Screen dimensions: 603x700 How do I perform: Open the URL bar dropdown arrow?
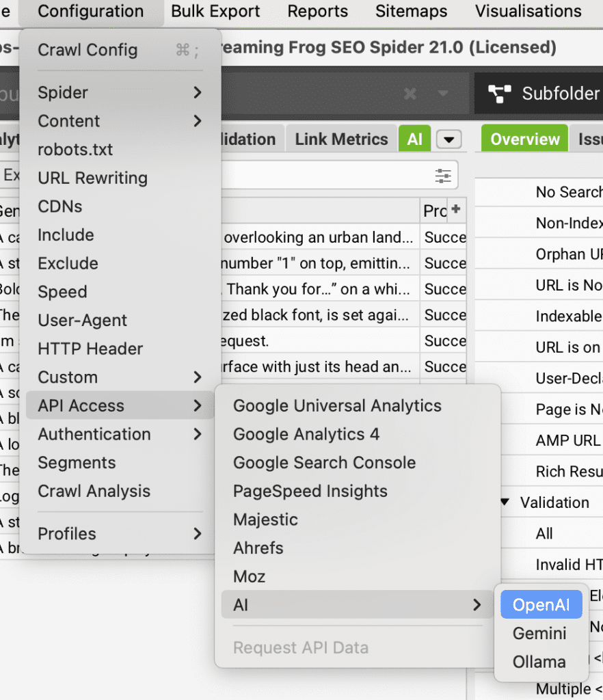point(443,93)
